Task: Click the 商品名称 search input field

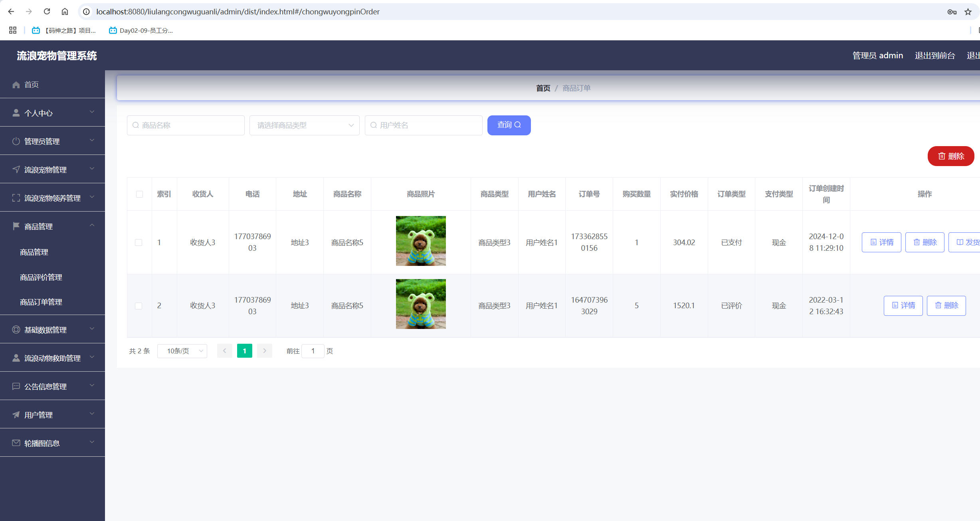Action: (x=186, y=125)
